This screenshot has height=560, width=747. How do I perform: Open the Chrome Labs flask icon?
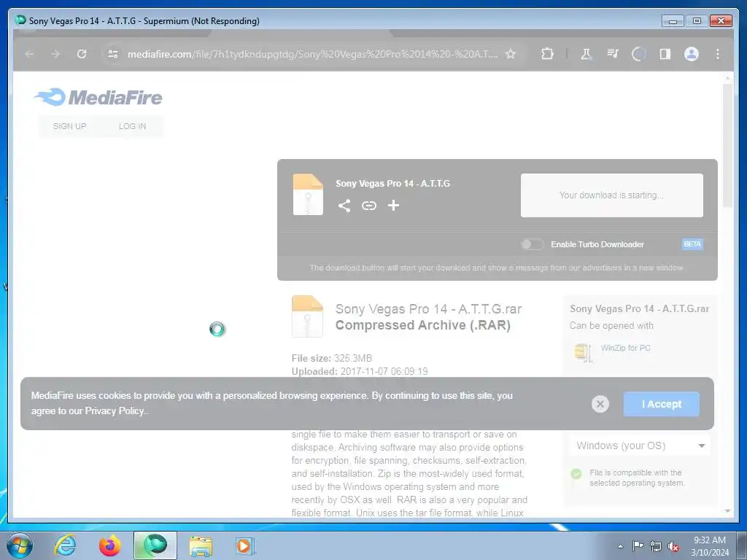coord(587,54)
